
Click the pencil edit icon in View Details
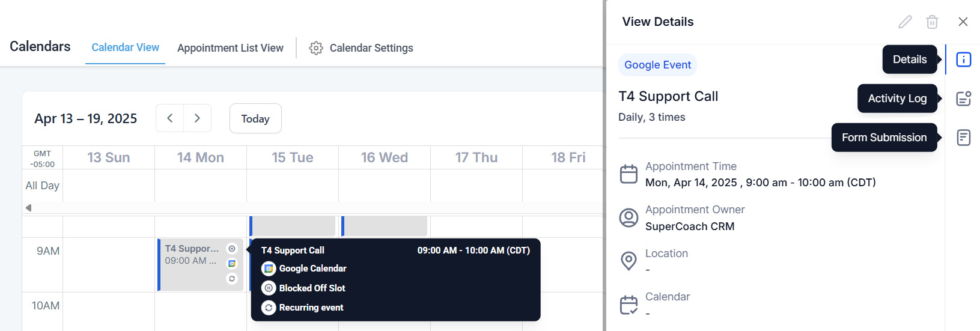tap(905, 22)
